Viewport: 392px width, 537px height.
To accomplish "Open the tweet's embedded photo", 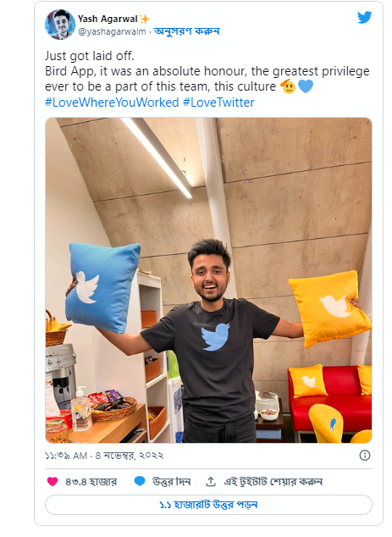I will pyautogui.click(x=208, y=280).
